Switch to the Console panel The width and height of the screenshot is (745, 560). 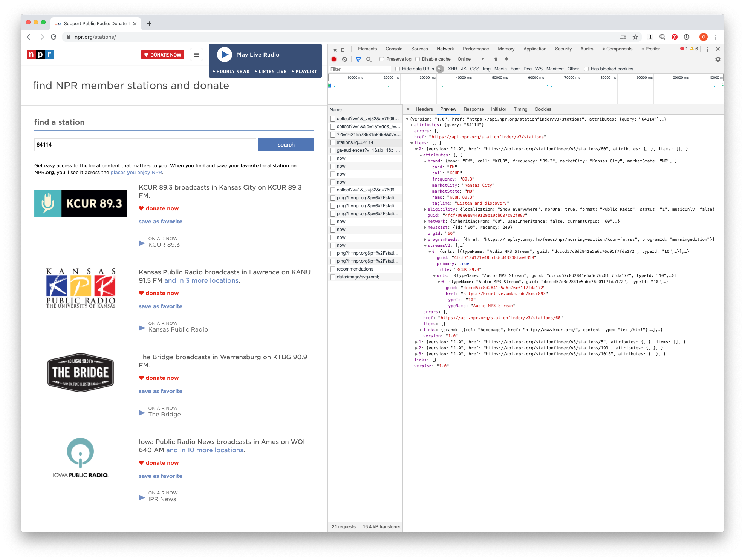point(394,49)
